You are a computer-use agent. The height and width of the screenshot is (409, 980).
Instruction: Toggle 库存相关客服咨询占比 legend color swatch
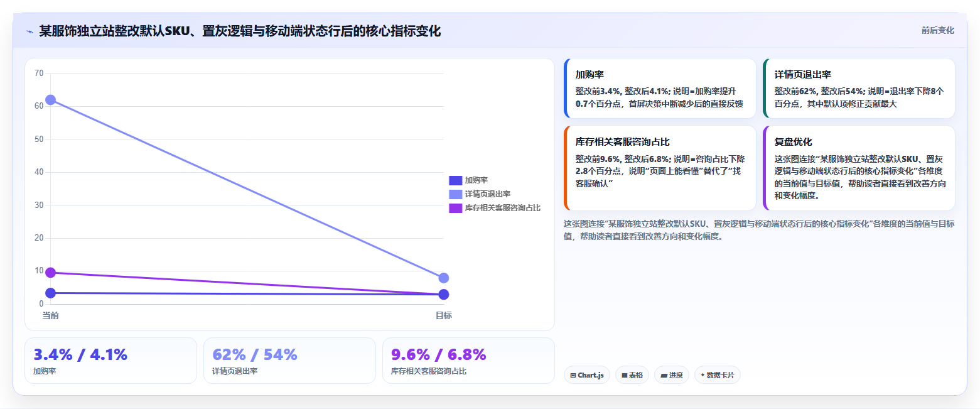coord(455,208)
